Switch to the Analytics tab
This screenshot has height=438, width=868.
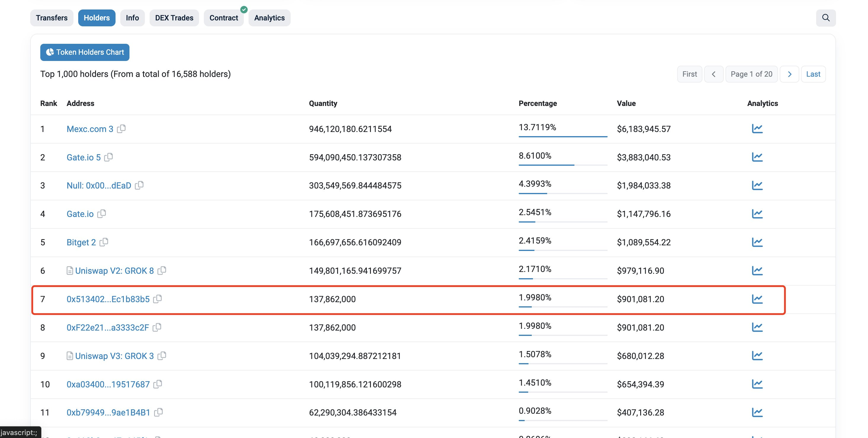click(269, 18)
